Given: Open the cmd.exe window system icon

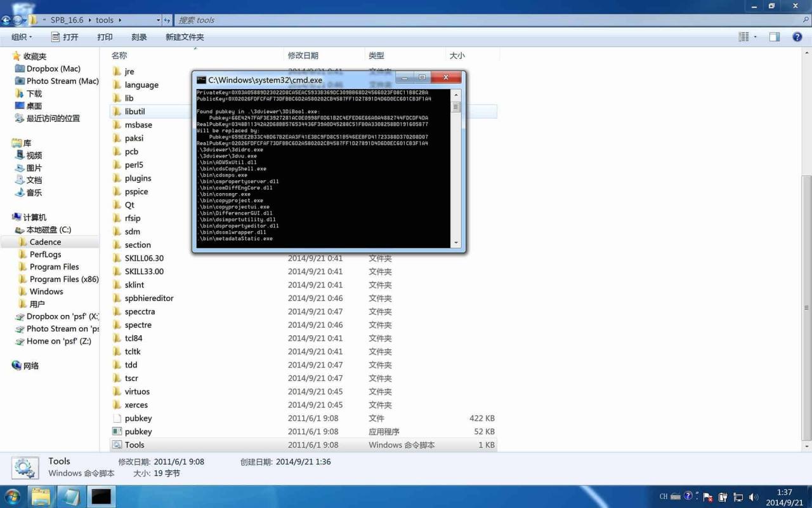Looking at the screenshot, I should pos(200,80).
